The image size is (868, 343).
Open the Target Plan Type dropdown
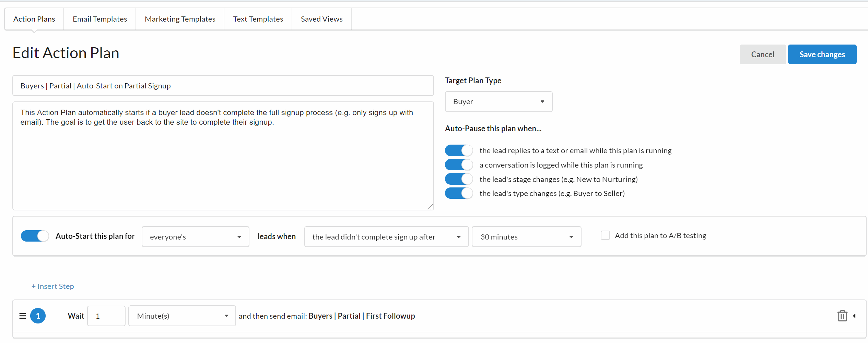click(x=498, y=102)
